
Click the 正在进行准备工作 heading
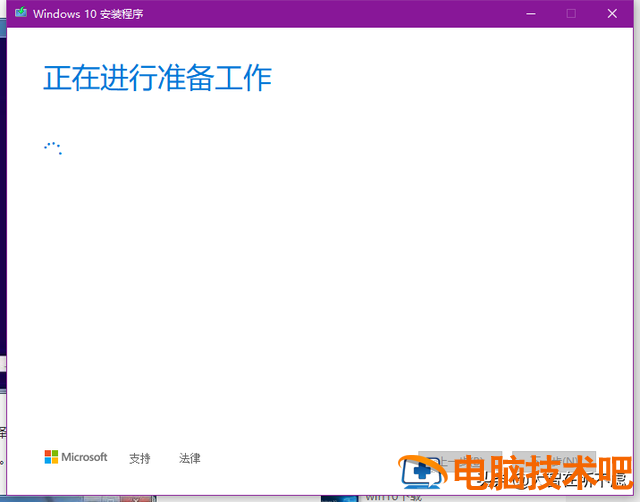[157, 78]
